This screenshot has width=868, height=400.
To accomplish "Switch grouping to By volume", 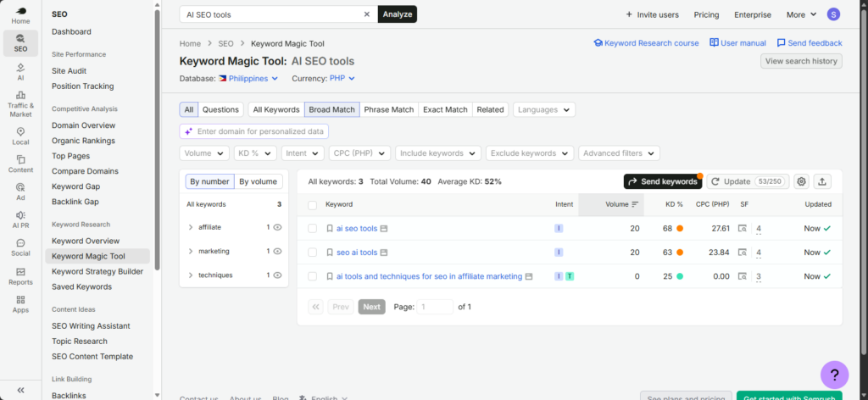I will point(258,181).
